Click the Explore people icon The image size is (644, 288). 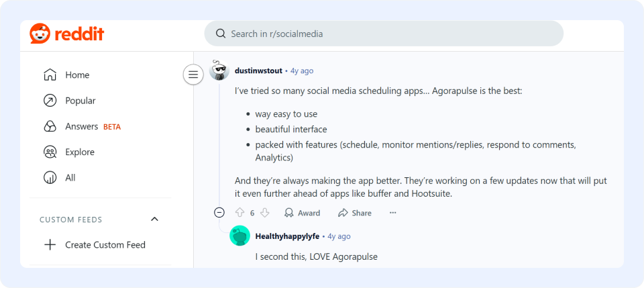tap(50, 152)
